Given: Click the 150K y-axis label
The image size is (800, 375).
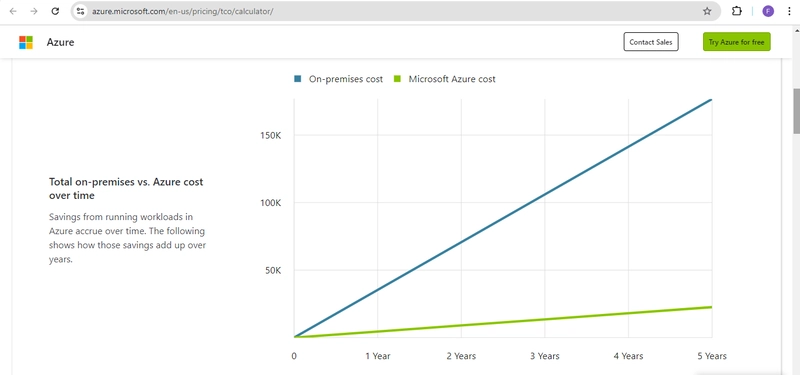Looking at the screenshot, I should [x=271, y=136].
